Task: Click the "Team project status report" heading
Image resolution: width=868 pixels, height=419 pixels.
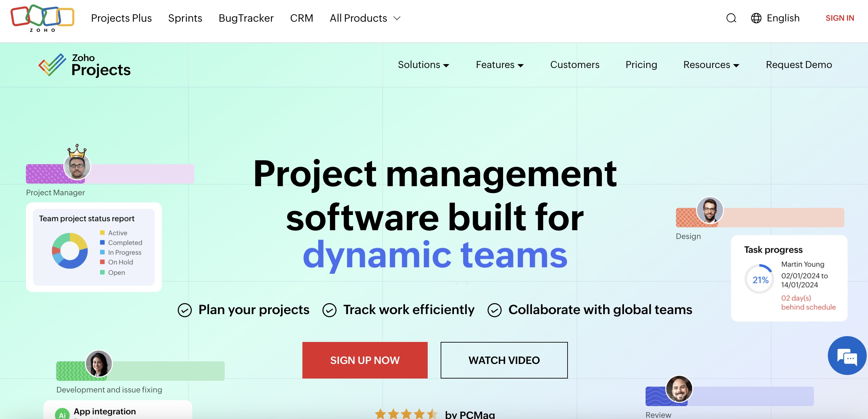Action: (x=86, y=219)
